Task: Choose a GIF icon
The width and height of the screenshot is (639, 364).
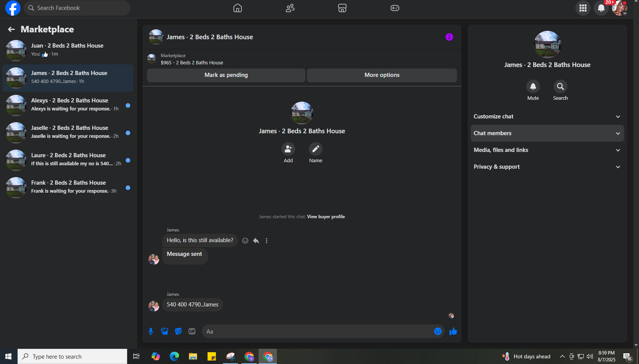Action: coord(192,331)
